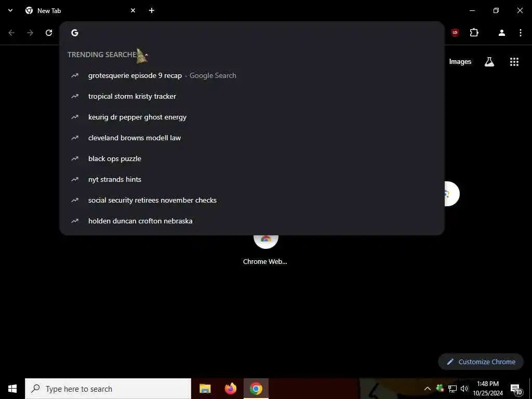Show hidden system tray icons
Screen dimensions: 532x399
tap(428, 389)
